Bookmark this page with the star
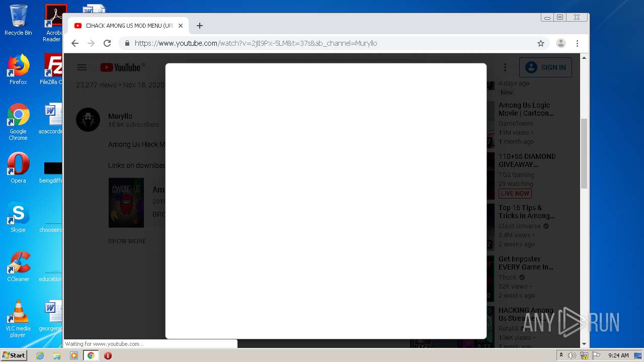The image size is (644, 362). pyautogui.click(x=541, y=43)
